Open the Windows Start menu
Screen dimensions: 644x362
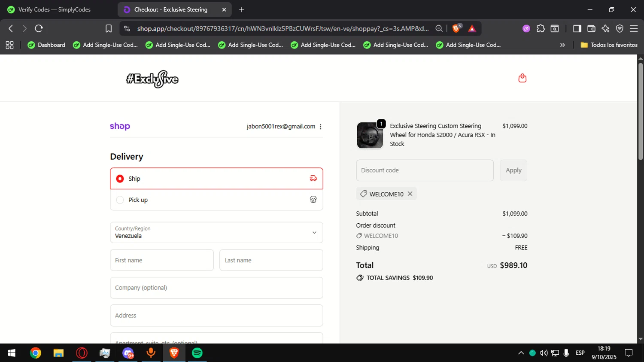click(12, 353)
